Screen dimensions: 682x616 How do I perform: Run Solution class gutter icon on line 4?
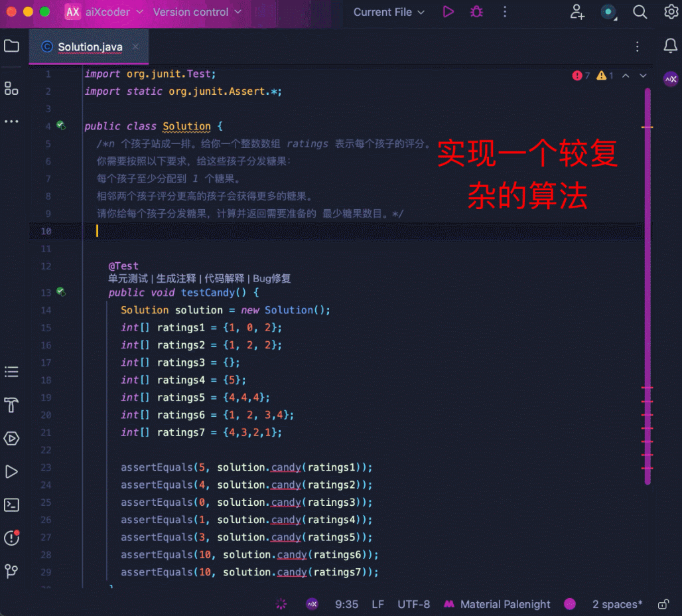pyautogui.click(x=61, y=126)
